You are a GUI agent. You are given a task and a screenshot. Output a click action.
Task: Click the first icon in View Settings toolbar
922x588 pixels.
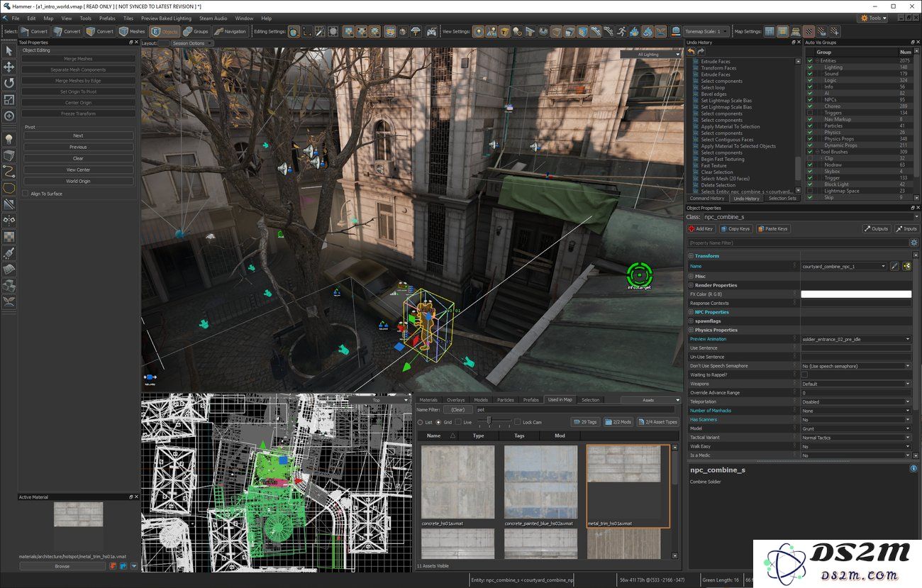pyautogui.click(x=479, y=31)
